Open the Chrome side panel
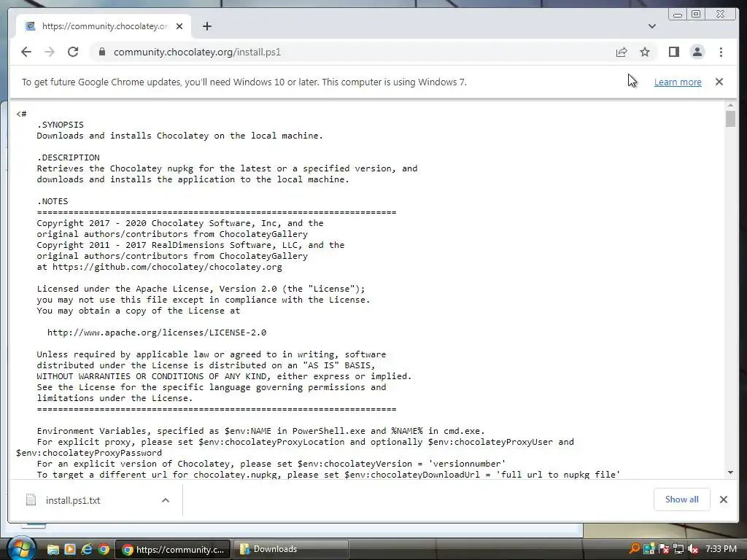 pyautogui.click(x=673, y=52)
